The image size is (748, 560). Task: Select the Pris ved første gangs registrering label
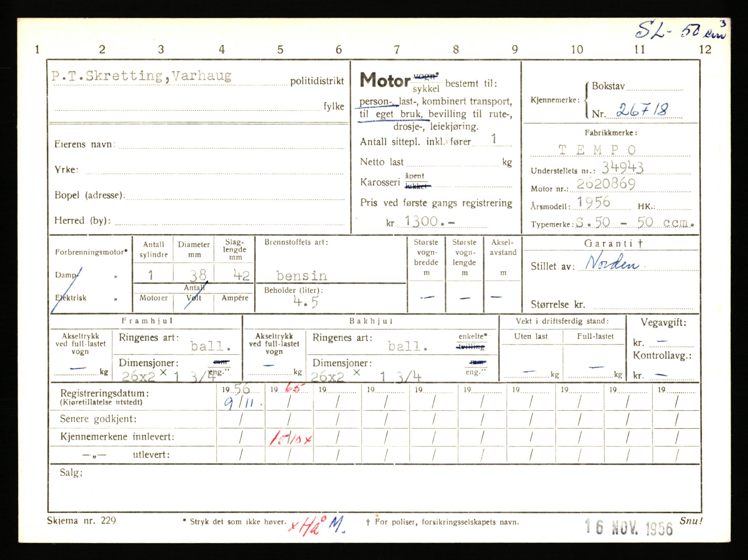click(x=436, y=203)
